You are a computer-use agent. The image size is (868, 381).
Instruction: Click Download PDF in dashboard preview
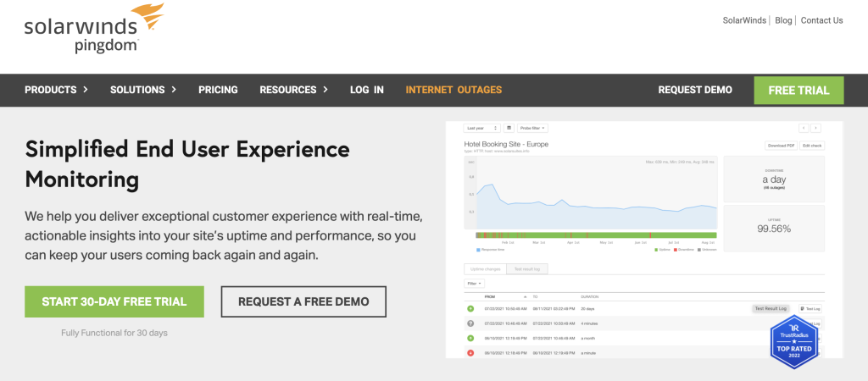(781, 146)
